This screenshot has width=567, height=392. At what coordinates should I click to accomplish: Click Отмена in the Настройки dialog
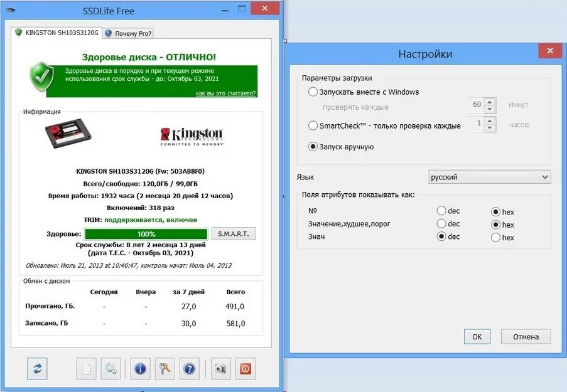point(526,337)
